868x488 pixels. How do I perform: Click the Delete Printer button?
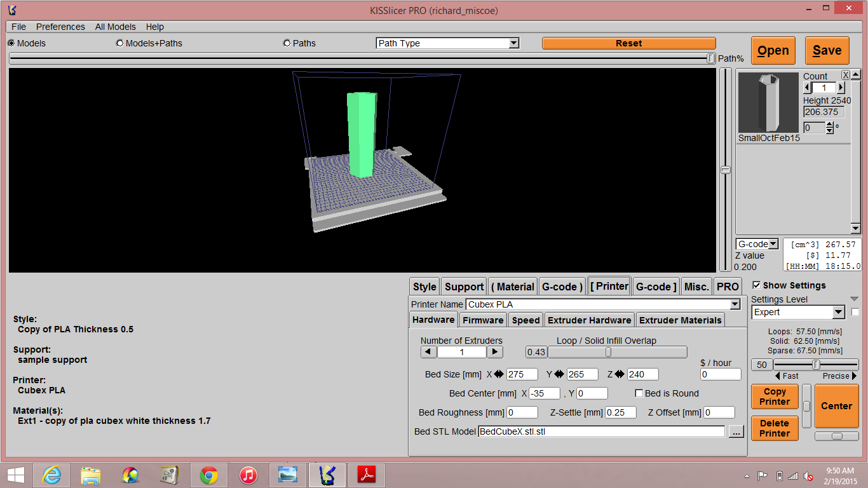775,428
